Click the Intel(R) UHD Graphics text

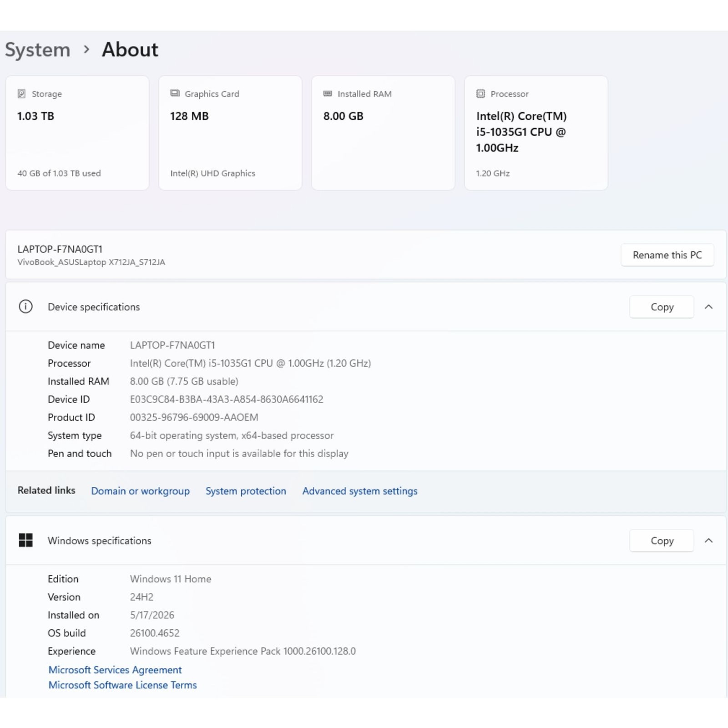212,173
